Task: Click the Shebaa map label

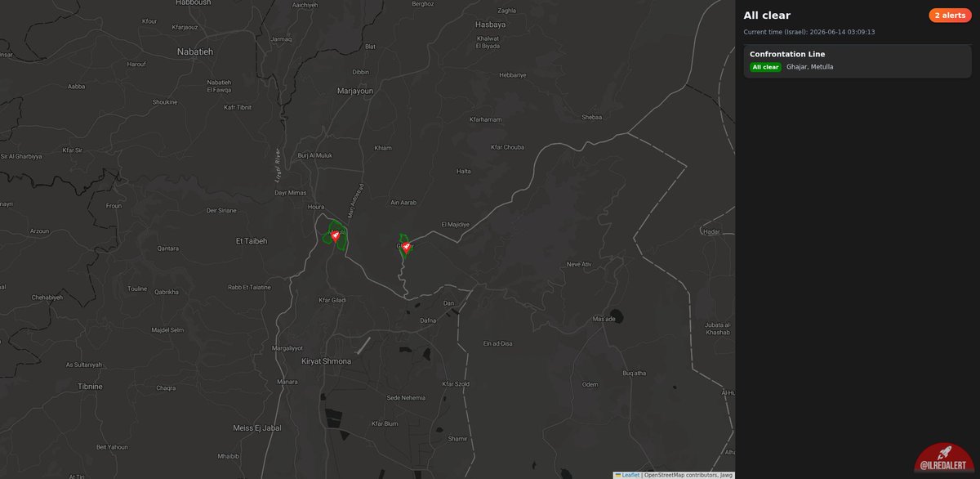Action: pos(592,117)
